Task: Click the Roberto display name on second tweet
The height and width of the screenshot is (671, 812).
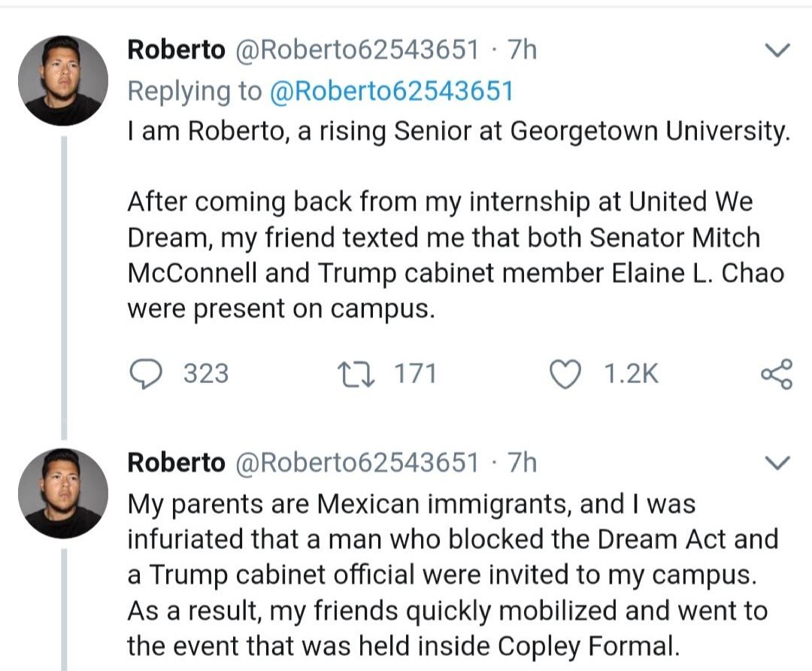Action: (x=176, y=462)
